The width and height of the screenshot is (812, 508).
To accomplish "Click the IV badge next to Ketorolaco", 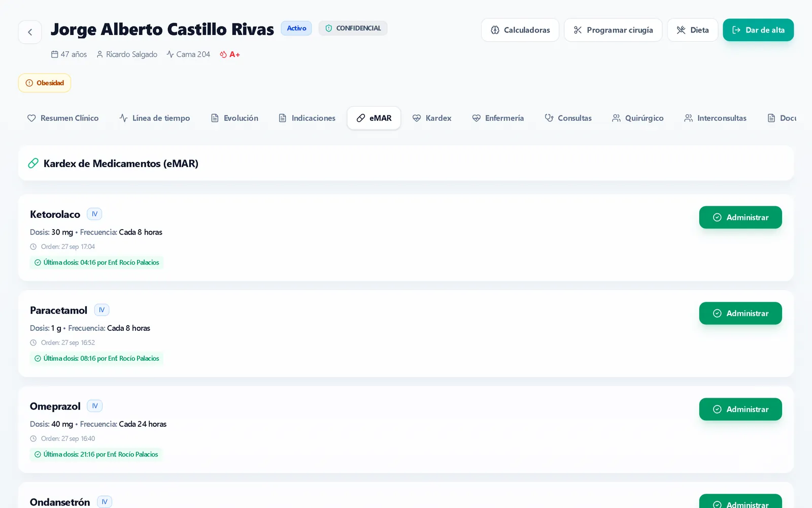I will click(94, 214).
